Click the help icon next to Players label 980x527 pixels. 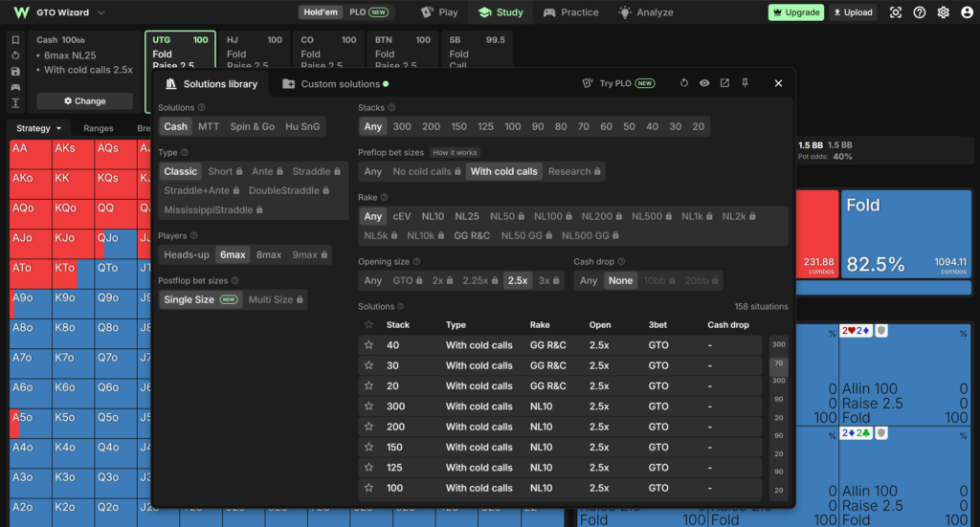(x=193, y=235)
